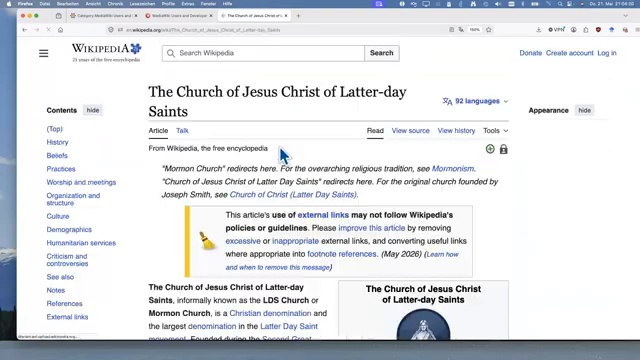Click the 160% zoom level indicator
Viewport: 640px width, 360px height.
[474, 30]
